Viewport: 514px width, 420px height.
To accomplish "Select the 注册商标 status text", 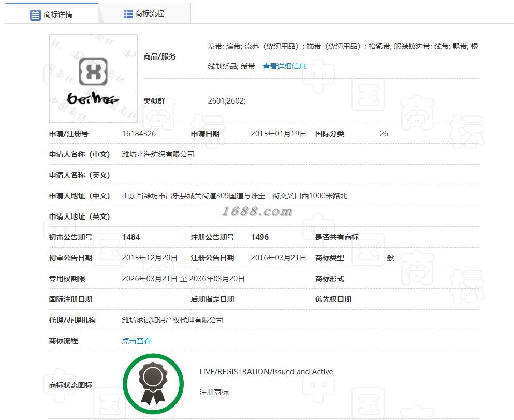I will pos(214,392).
